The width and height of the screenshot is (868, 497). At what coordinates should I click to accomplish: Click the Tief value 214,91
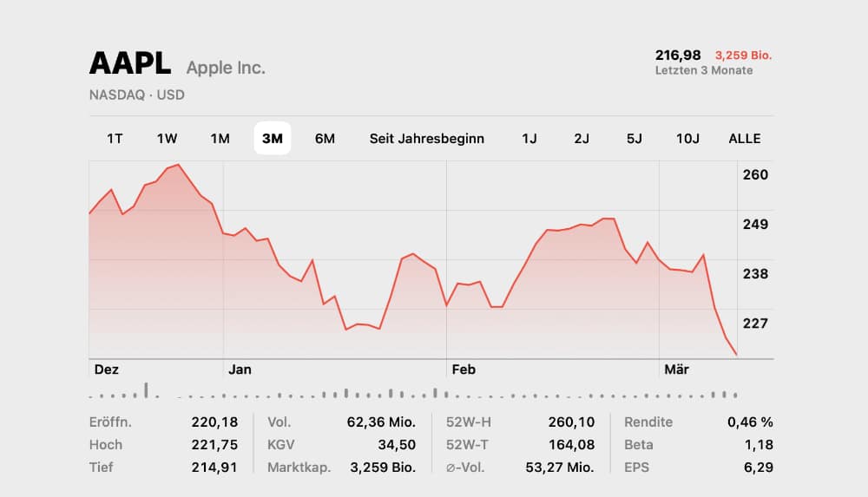(x=214, y=468)
